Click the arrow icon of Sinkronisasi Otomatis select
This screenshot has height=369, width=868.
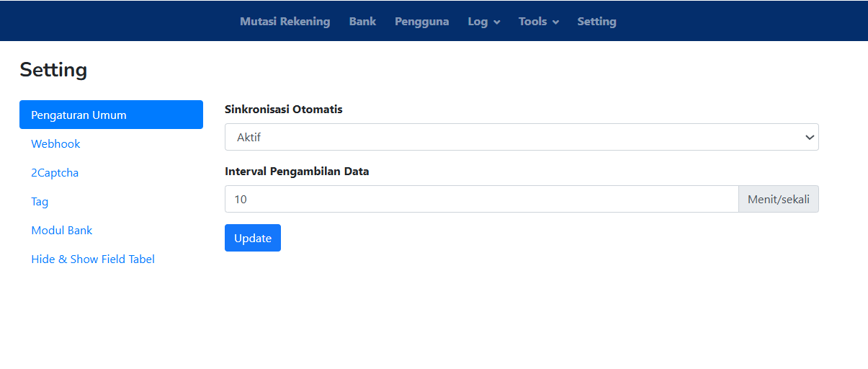[810, 137]
